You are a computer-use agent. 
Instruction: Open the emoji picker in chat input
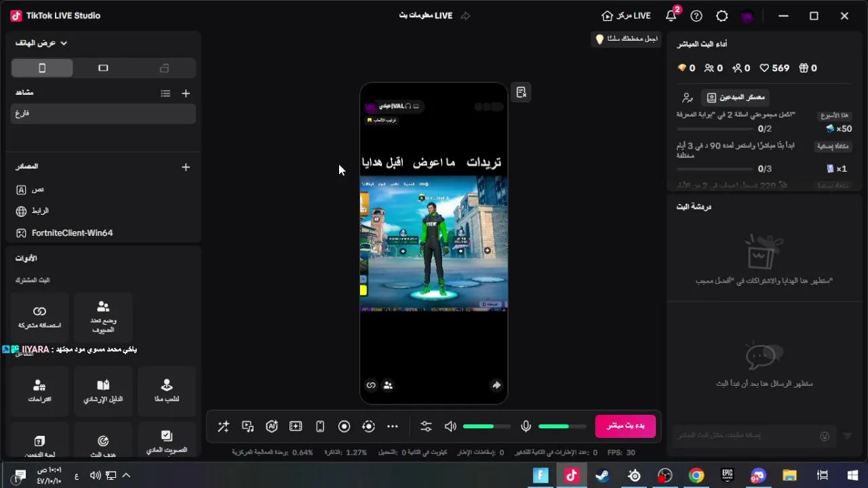[x=825, y=436]
